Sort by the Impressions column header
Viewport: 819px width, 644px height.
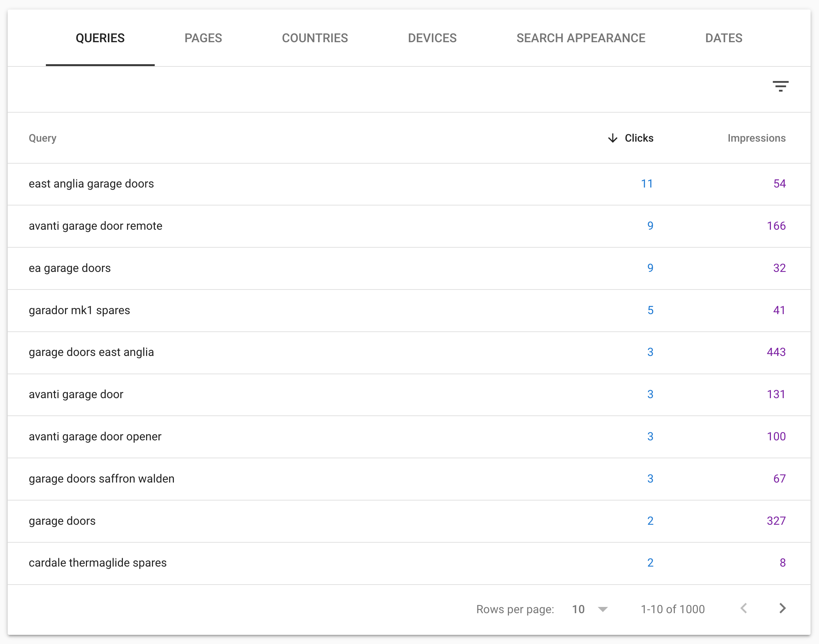pyautogui.click(x=756, y=138)
